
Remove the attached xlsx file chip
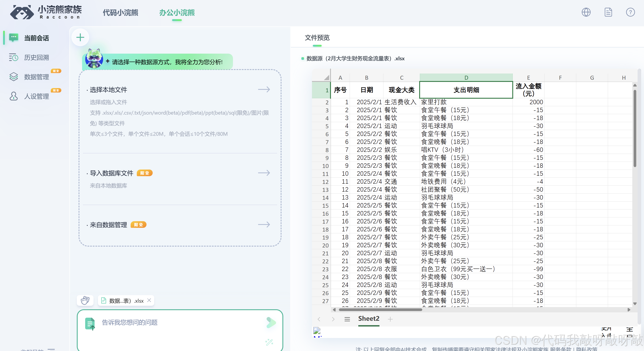tap(149, 300)
